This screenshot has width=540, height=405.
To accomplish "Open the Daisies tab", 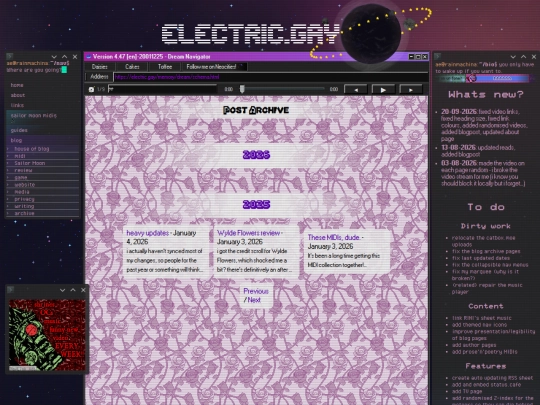I will (x=100, y=67).
